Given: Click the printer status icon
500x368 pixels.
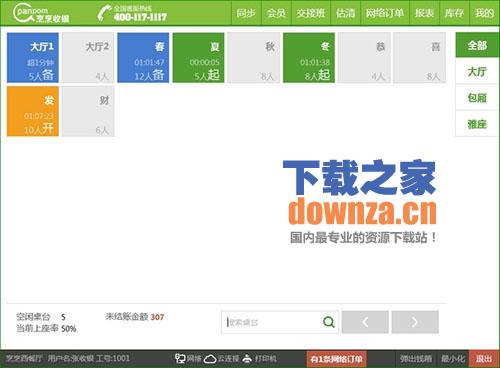Looking at the screenshot, I should pyautogui.click(x=247, y=359).
